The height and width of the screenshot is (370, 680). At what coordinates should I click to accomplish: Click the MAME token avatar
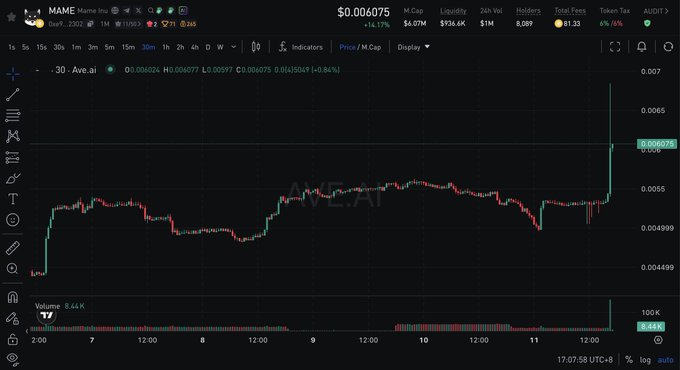(x=33, y=17)
